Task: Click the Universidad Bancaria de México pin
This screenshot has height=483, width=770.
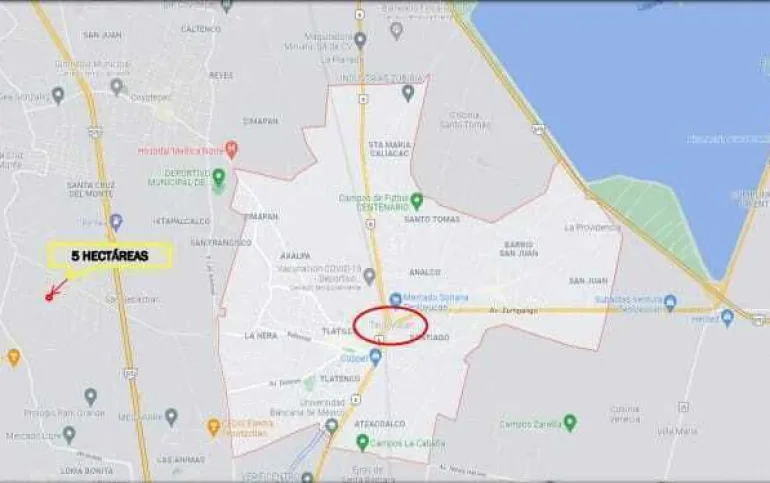Action: click(332, 426)
